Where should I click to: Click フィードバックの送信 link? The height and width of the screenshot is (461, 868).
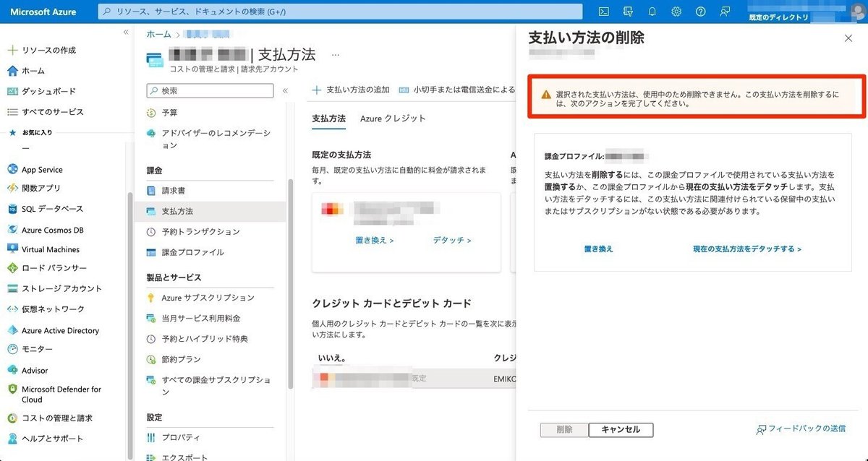pyautogui.click(x=801, y=429)
